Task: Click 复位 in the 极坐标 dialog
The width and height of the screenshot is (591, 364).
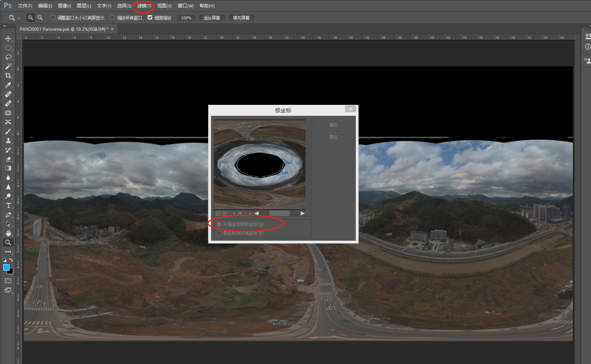Action: click(x=333, y=137)
